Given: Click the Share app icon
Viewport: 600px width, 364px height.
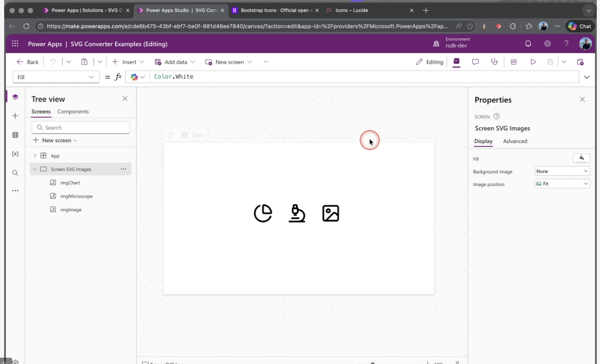Looking at the screenshot, I should click(514, 62).
